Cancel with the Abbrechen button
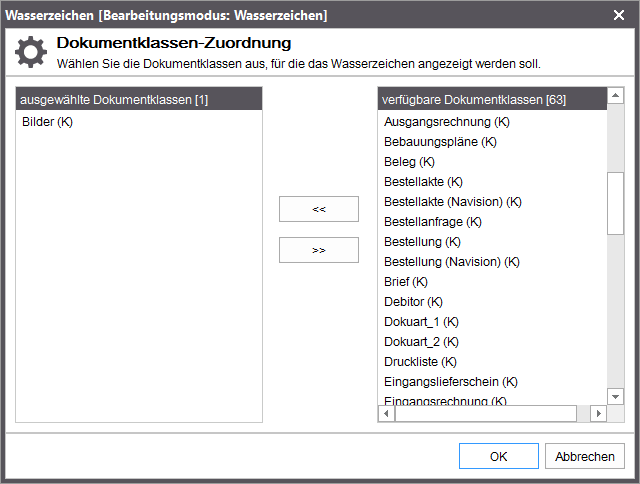 [584, 456]
